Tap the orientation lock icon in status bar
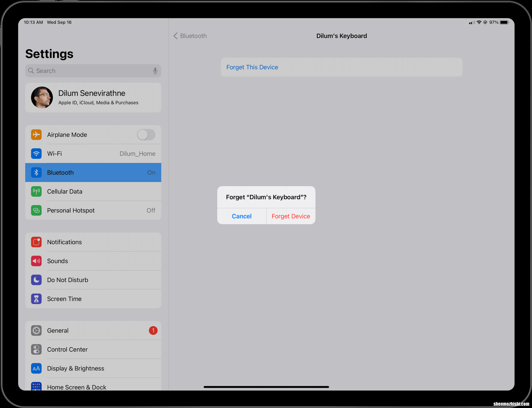The image size is (532, 408). [x=485, y=22]
